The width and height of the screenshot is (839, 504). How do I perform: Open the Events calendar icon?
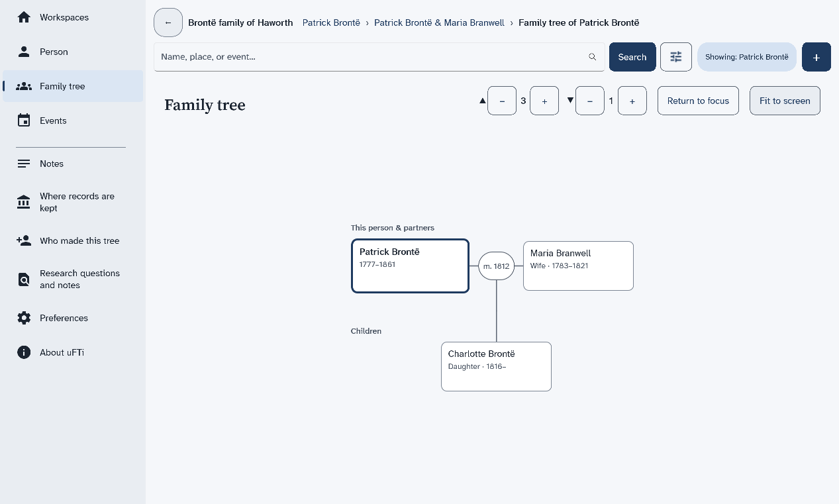coord(24,121)
